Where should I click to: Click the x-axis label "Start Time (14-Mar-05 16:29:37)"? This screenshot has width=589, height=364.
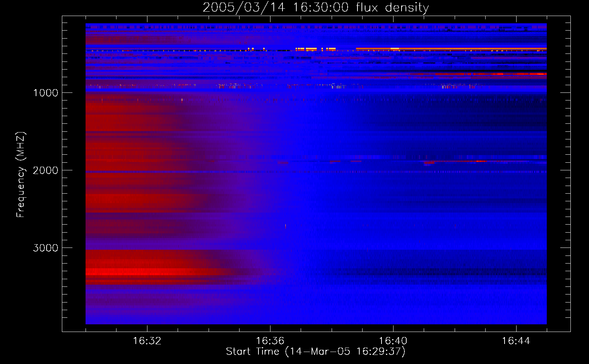pos(316,352)
